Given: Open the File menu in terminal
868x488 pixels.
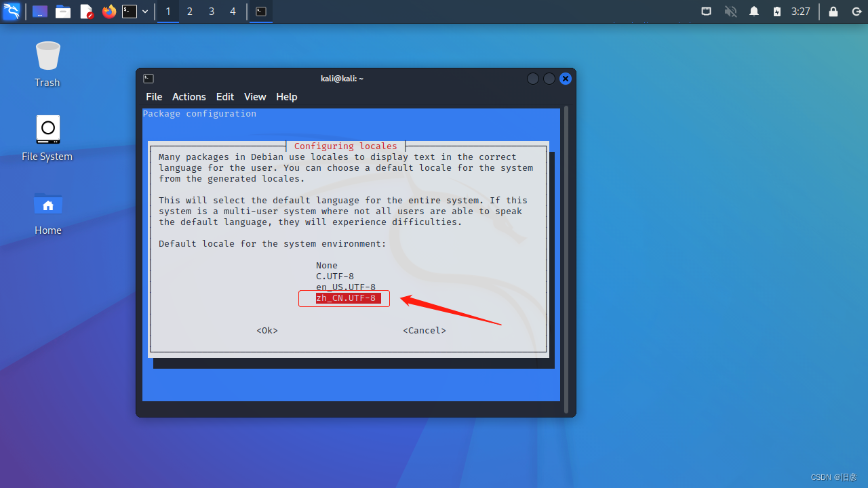Looking at the screenshot, I should (154, 97).
